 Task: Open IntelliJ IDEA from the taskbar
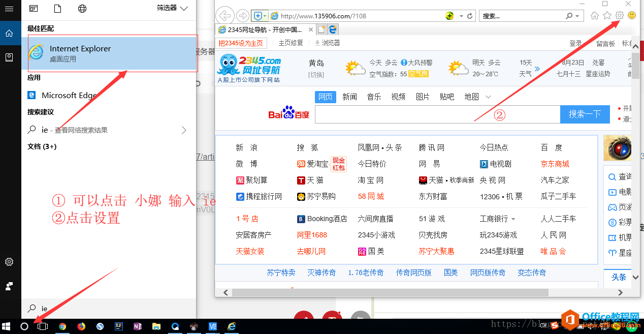(118, 326)
